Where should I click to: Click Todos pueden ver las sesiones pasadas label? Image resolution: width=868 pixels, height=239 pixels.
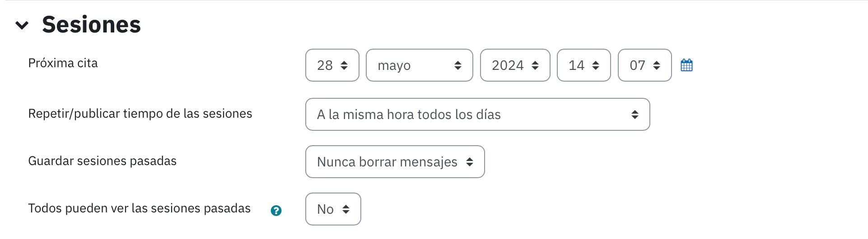click(139, 208)
